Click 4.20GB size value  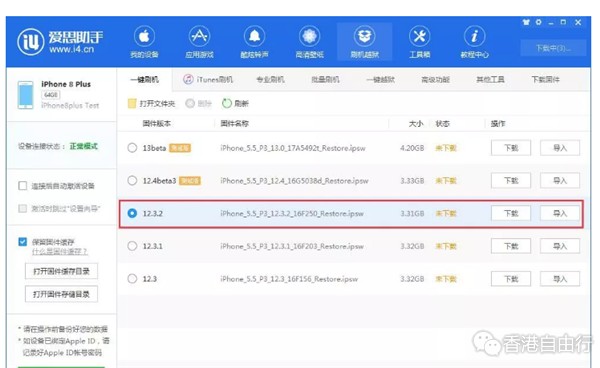[x=412, y=148]
